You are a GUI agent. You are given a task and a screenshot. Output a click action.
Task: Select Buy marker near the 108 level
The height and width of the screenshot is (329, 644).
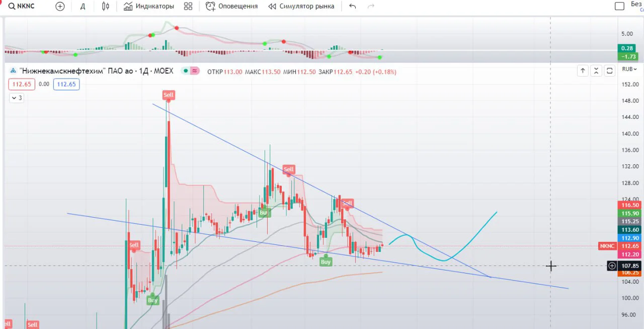point(326,262)
